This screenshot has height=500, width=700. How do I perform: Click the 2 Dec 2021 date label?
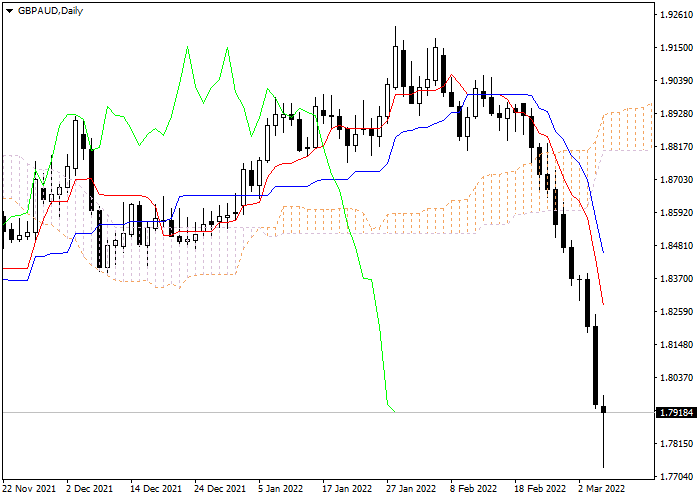point(89,488)
